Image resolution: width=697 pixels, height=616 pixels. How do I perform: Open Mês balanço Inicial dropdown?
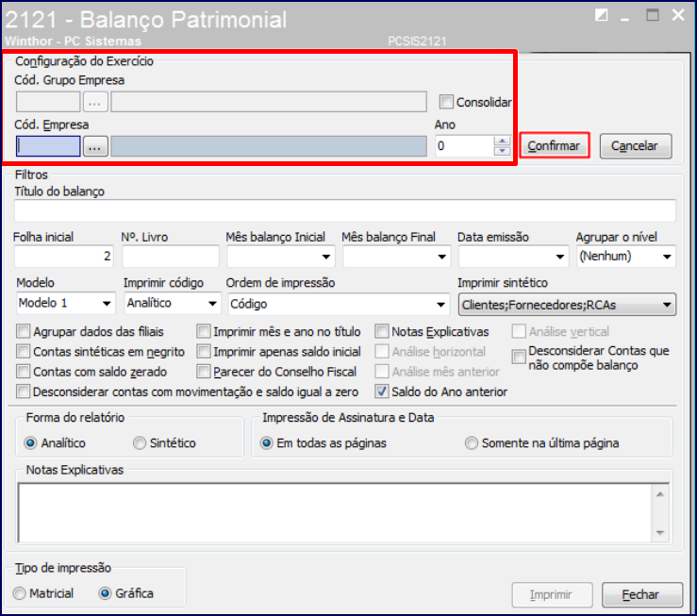325,257
